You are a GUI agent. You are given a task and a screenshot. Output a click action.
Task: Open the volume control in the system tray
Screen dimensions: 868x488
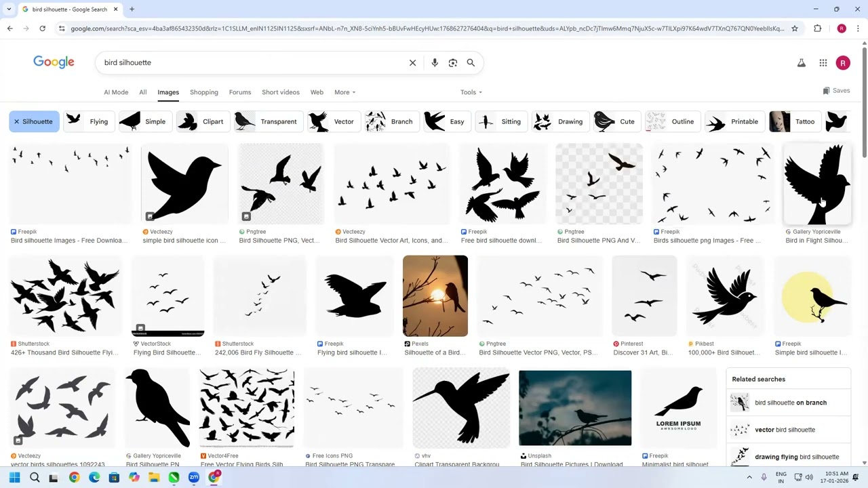[810, 477]
